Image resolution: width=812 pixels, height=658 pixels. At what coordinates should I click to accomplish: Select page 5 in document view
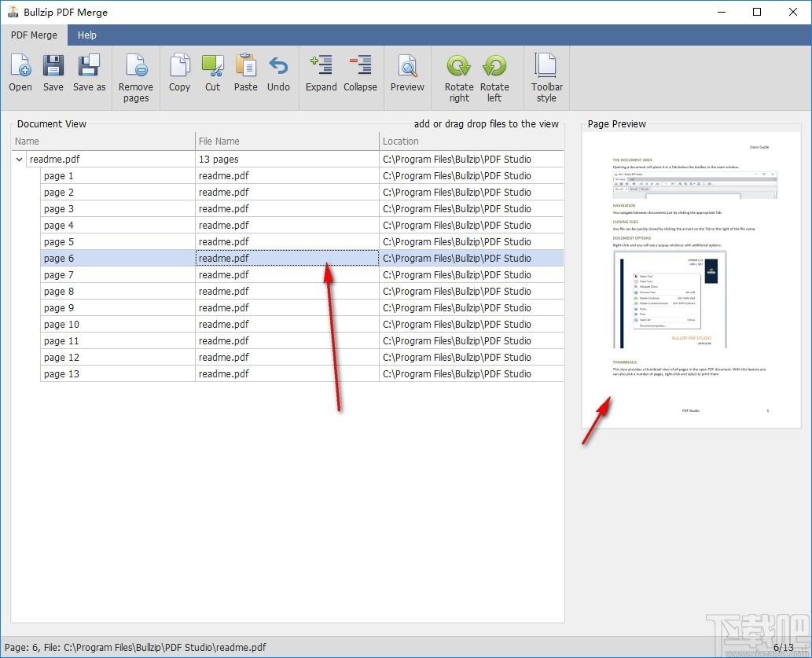tap(302, 242)
